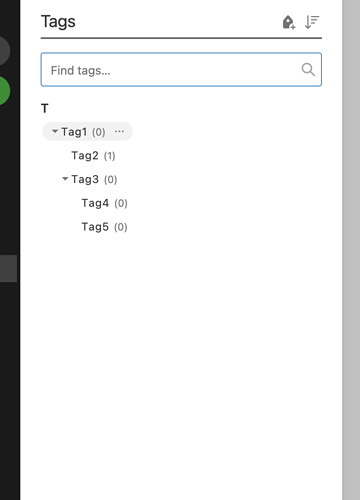Click the magnifier icon in the tag search

tap(308, 70)
